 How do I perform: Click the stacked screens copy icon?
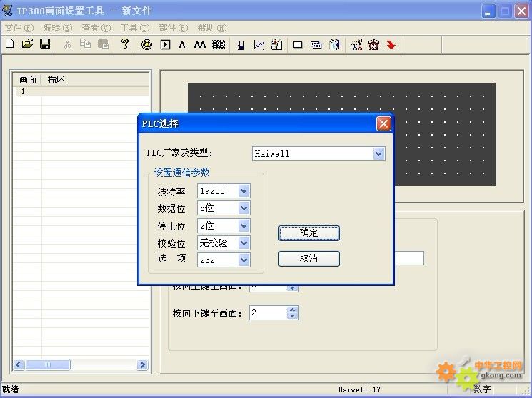click(x=316, y=45)
